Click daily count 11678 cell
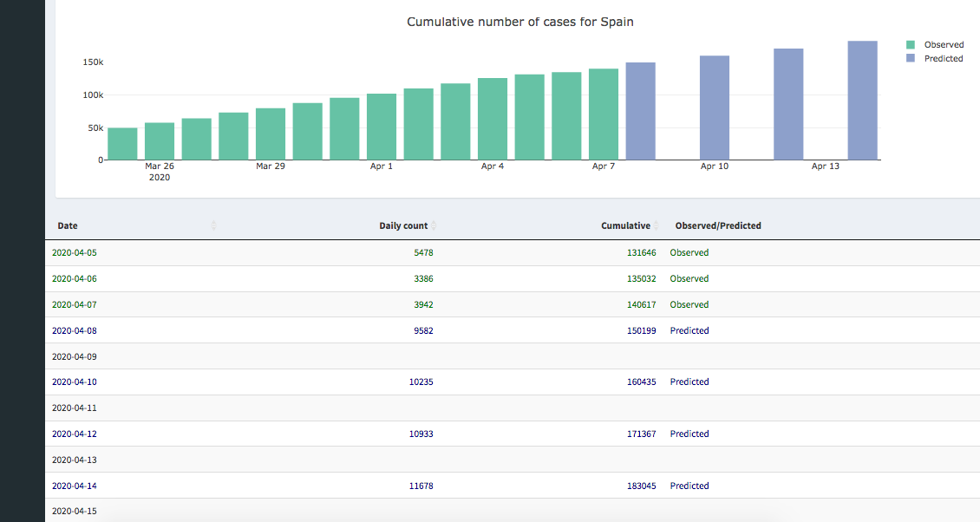Screen dimensions: 980x522 point(421,486)
